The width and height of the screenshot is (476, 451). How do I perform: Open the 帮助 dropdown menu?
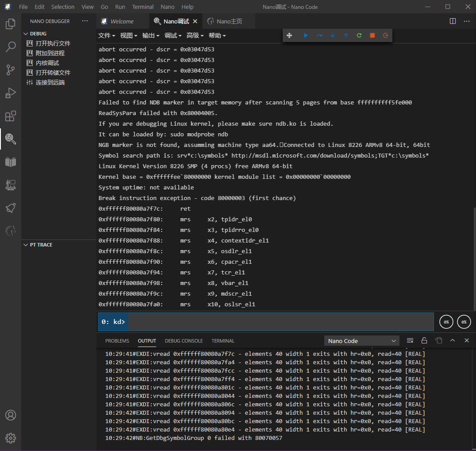click(x=217, y=35)
